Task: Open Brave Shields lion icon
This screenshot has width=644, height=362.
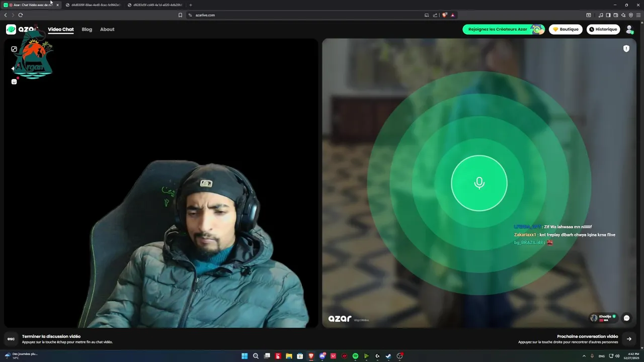Action: pos(444,15)
